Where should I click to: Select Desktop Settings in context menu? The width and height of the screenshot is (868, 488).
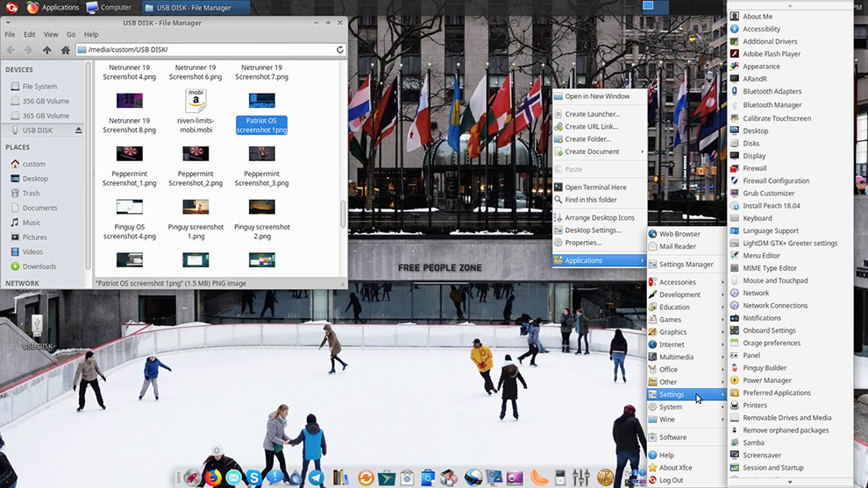[x=600, y=230]
